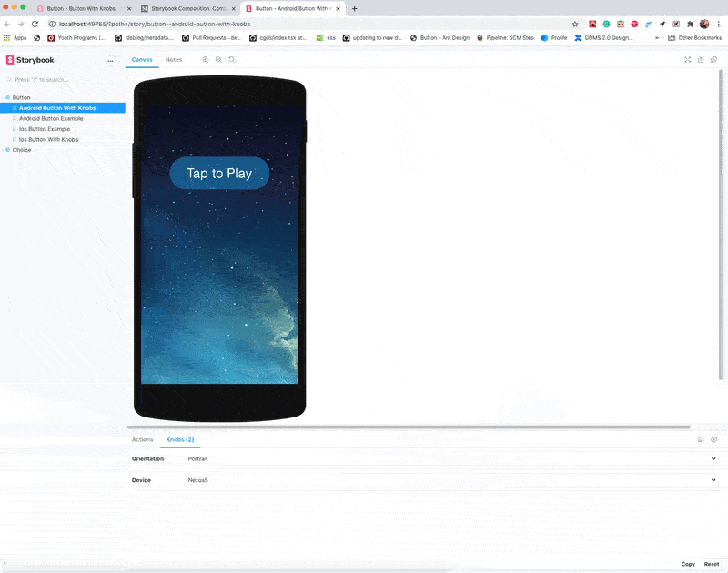The height and width of the screenshot is (573, 728).
Task: View site information icon in address bar
Action: tap(53, 25)
